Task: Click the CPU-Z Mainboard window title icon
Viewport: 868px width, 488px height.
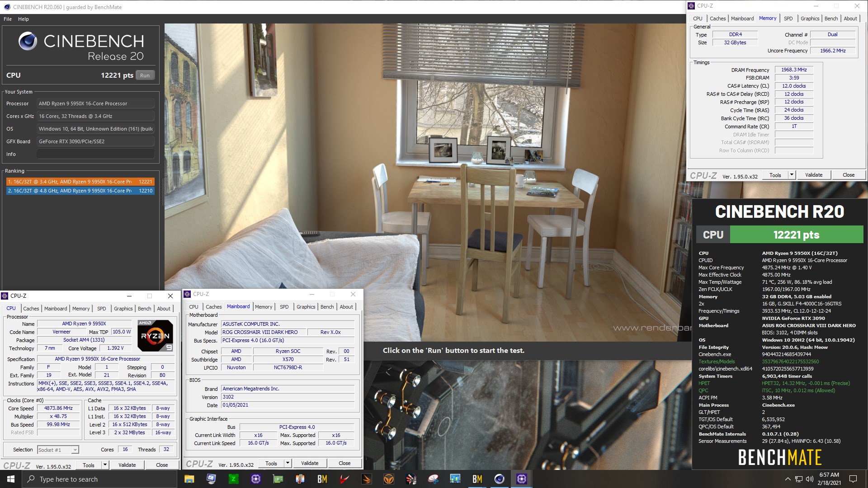Action: point(187,294)
